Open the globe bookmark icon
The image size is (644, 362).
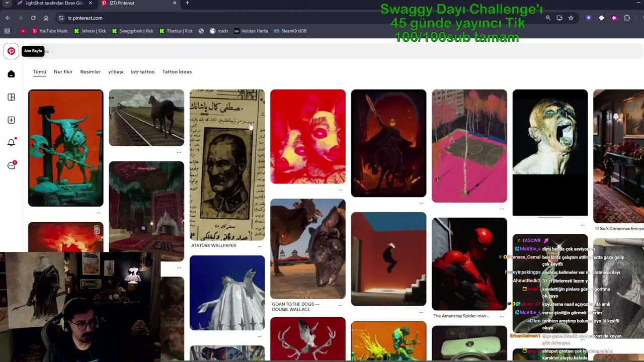(x=201, y=31)
